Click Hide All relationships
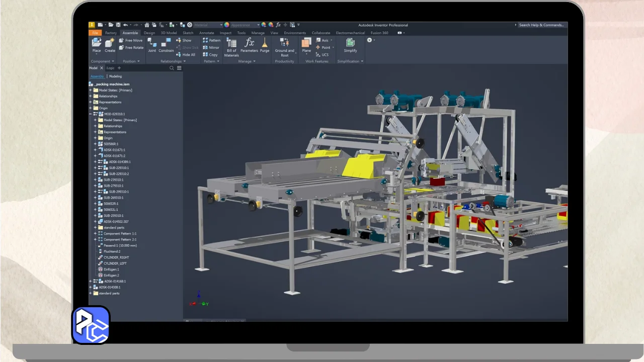This screenshot has height=362, width=644. 186,55
